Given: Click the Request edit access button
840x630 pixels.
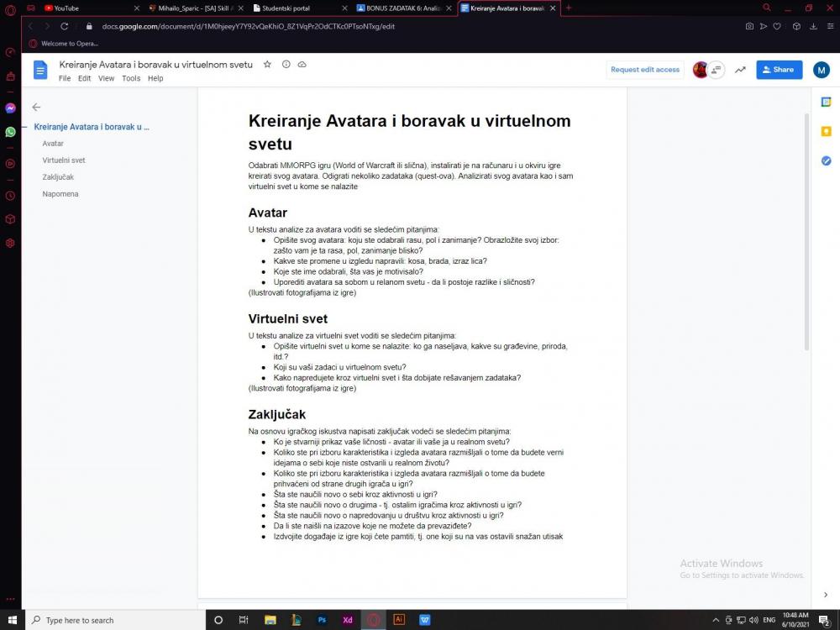Looking at the screenshot, I should click(x=644, y=70).
